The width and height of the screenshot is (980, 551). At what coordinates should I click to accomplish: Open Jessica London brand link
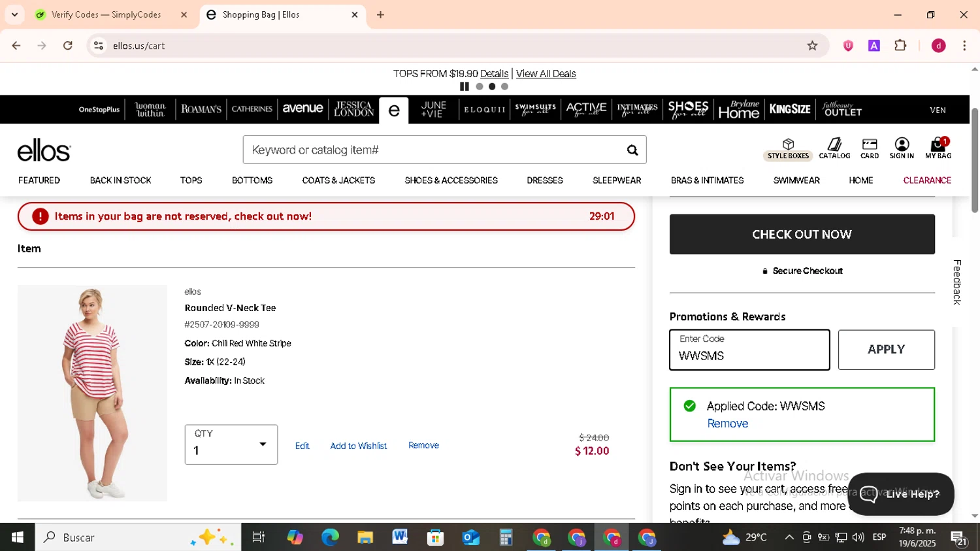pyautogui.click(x=353, y=109)
